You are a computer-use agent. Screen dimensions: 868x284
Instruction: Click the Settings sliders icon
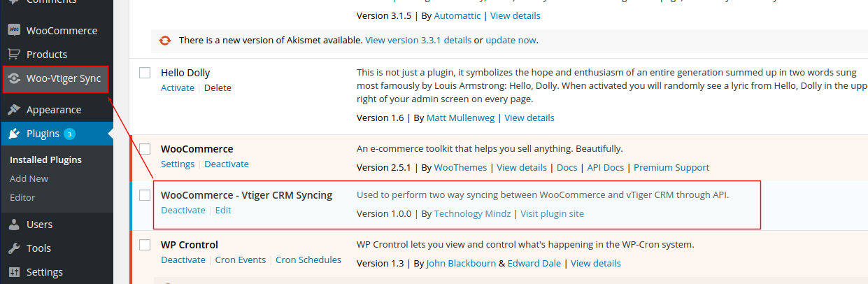click(x=14, y=272)
